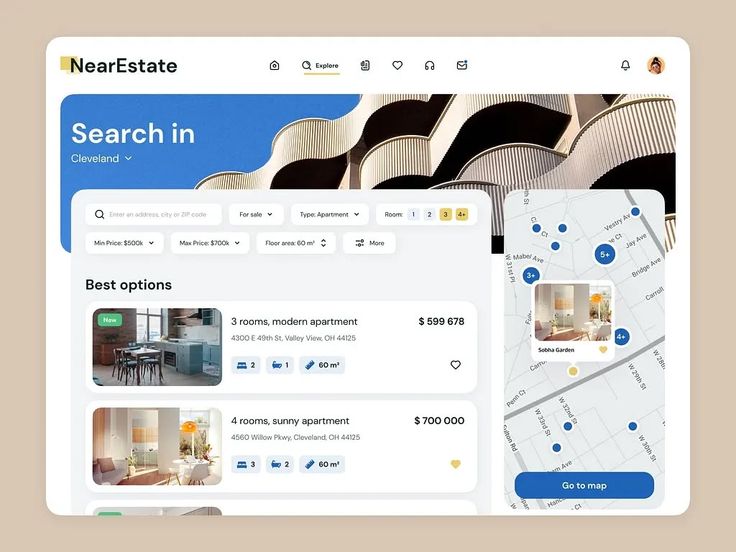
Task: Open the Max Price: $700k dropdown
Action: click(x=210, y=243)
